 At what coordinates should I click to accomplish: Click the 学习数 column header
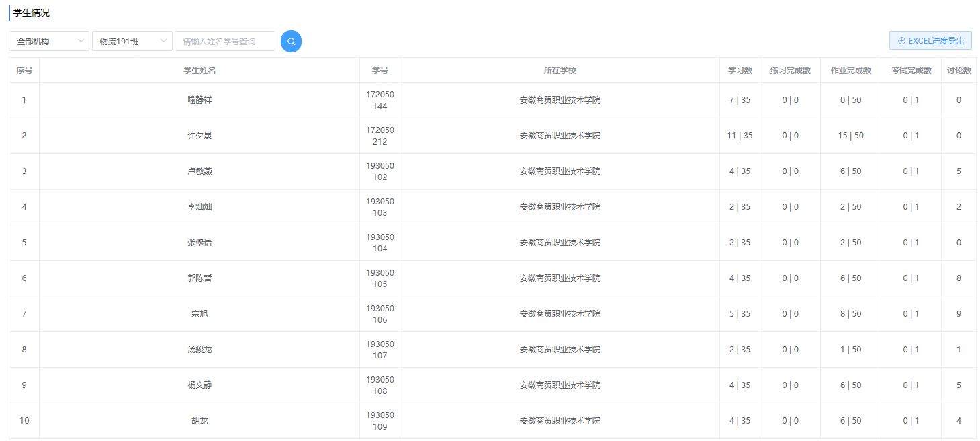[x=740, y=71]
